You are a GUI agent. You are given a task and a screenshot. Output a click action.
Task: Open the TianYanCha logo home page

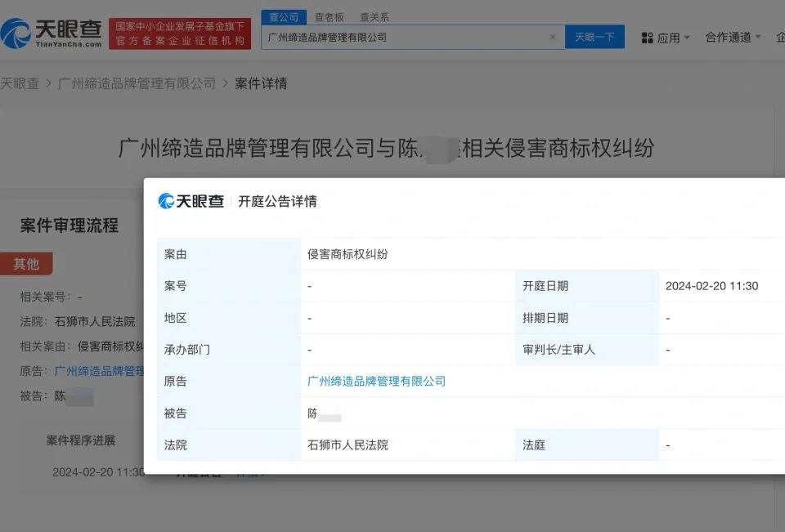pyautogui.click(x=51, y=34)
